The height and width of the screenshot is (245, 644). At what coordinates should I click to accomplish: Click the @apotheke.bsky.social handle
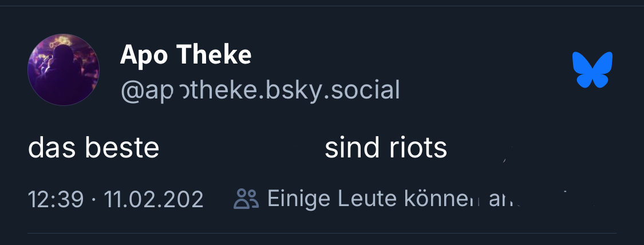pyautogui.click(x=260, y=90)
